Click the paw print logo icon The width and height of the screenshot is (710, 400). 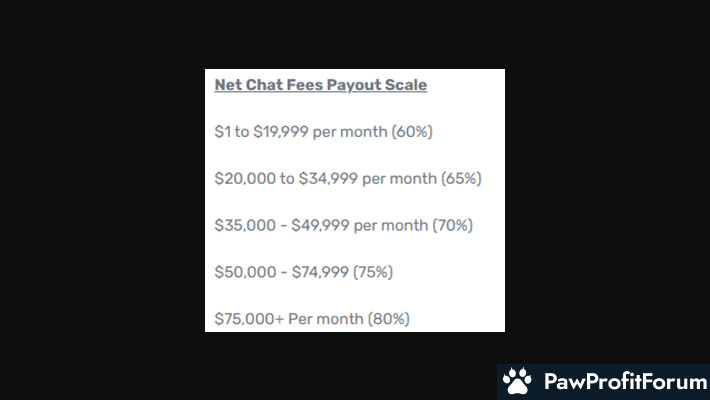517,381
